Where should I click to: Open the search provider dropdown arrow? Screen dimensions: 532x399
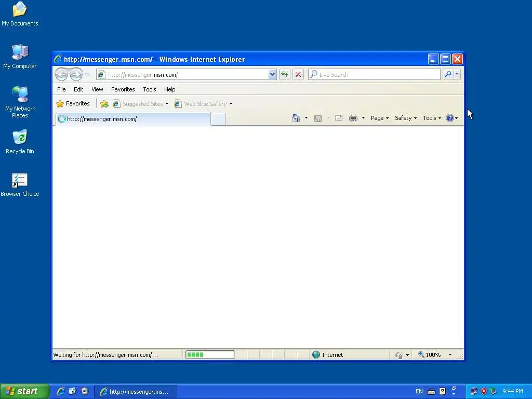pos(457,74)
